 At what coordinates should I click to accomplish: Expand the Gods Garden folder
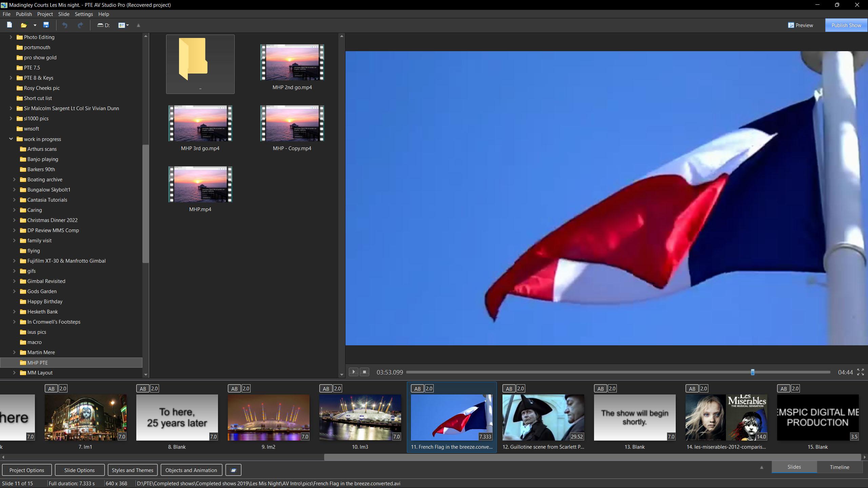pos(14,291)
